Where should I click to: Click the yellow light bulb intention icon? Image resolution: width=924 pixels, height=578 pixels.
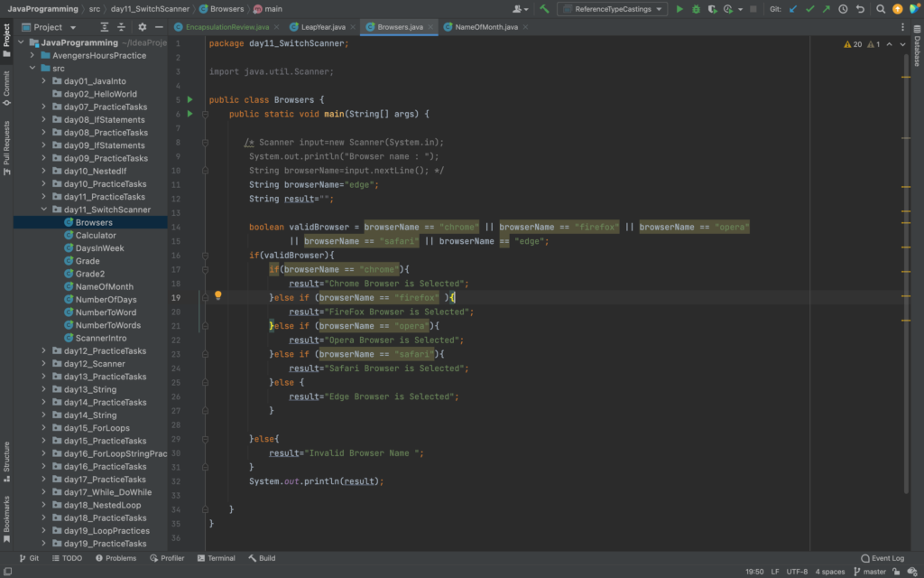[x=217, y=296]
